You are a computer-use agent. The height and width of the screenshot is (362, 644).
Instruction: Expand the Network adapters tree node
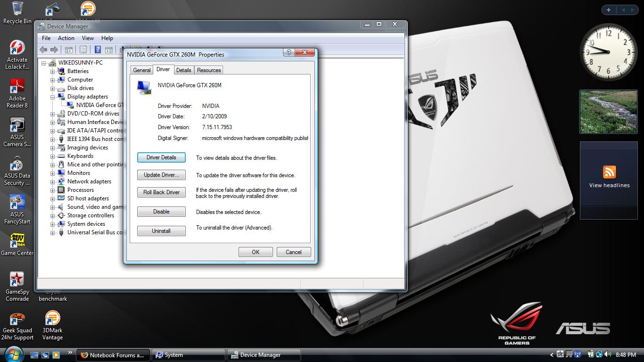[52, 181]
